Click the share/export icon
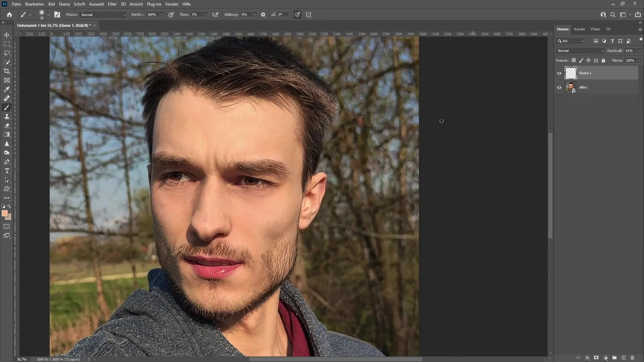644x362 pixels. tap(638, 15)
